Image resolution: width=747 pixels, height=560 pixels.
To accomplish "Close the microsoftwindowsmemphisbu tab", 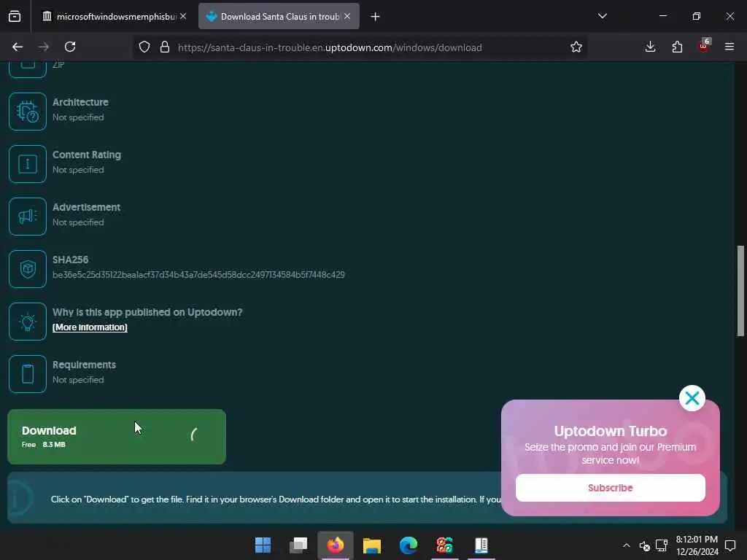I will (x=183, y=16).
